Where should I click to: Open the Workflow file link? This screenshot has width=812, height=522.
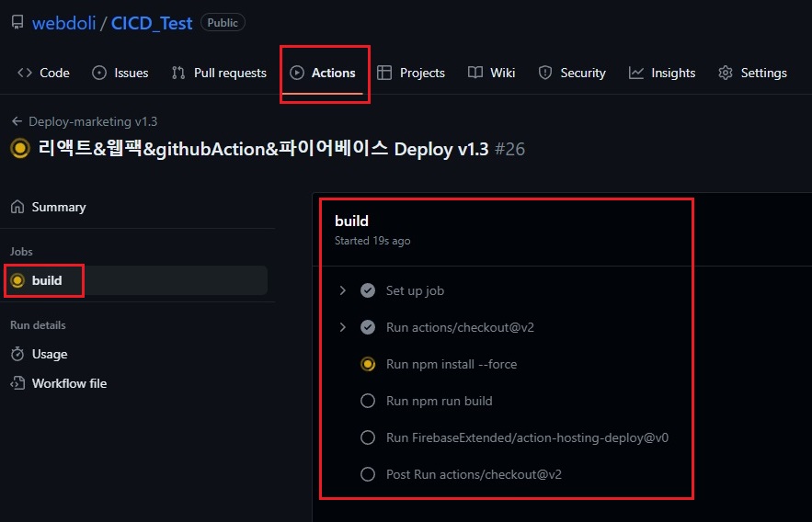[69, 383]
